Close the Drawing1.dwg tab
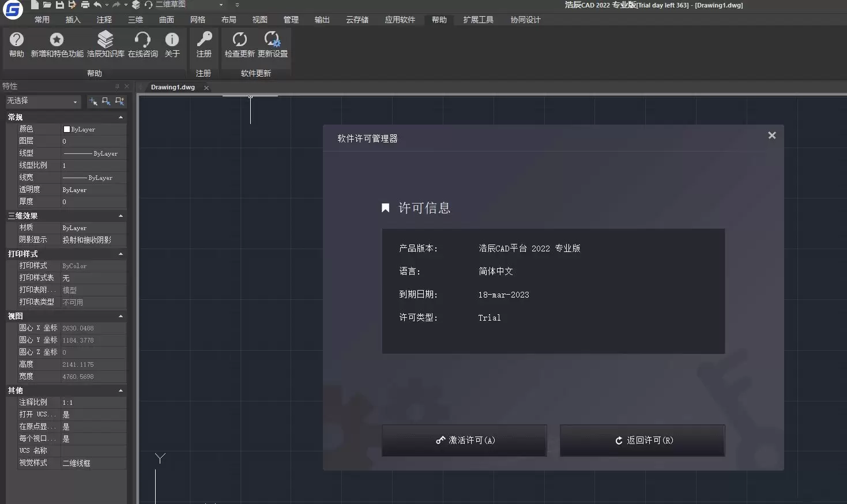The width and height of the screenshot is (847, 504). [206, 88]
